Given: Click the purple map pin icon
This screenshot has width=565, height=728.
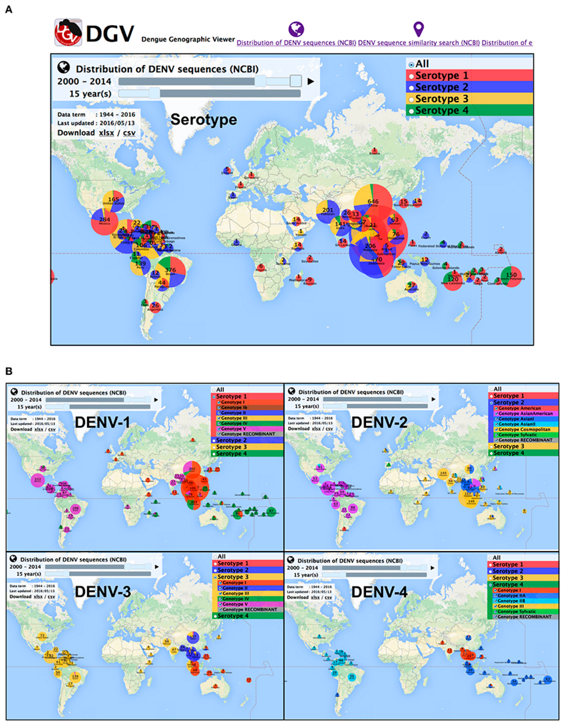Looking at the screenshot, I should [418, 29].
